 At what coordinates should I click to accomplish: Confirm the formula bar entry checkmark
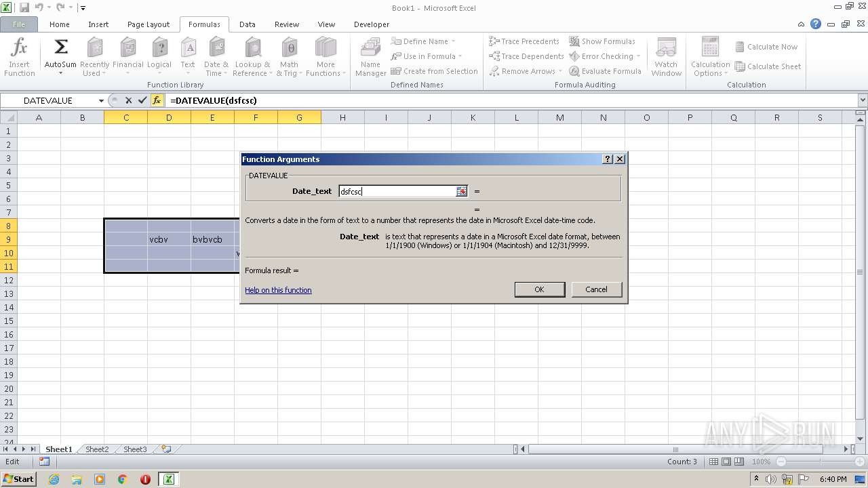[x=142, y=100]
